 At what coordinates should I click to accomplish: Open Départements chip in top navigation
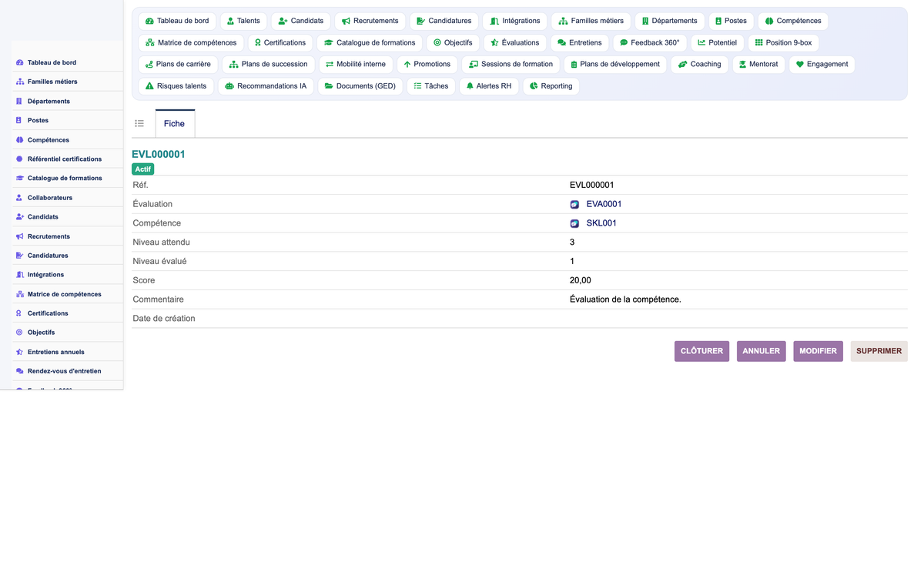670,21
